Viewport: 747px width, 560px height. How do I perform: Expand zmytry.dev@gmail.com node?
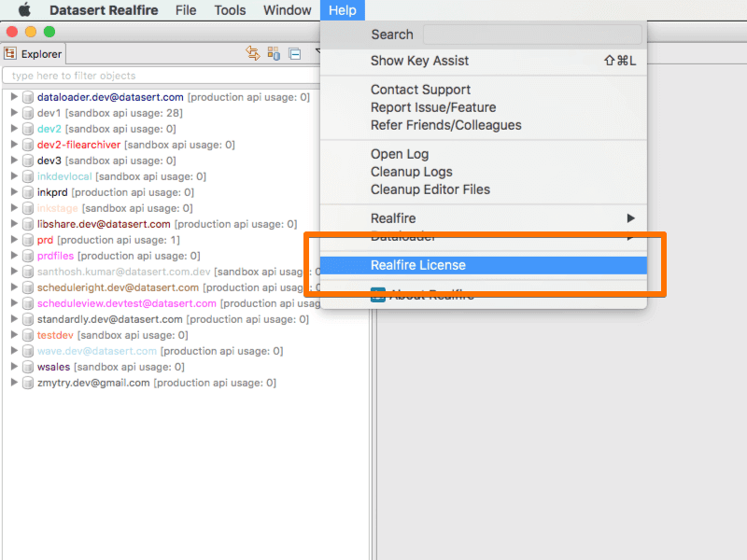pyautogui.click(x=14, y=383)
